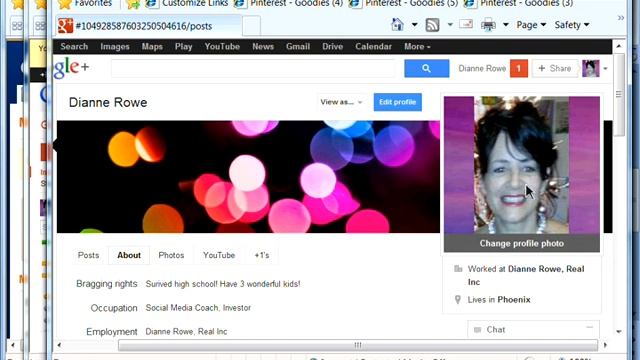Click the Print icon
This screenshot has width=640, height=360.
pos(488,25)
